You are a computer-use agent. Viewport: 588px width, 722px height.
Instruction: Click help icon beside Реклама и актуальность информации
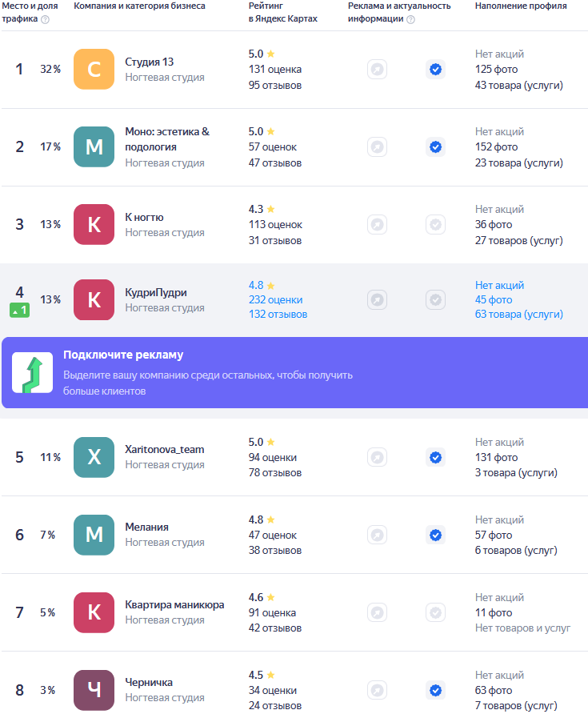[411, 19]
